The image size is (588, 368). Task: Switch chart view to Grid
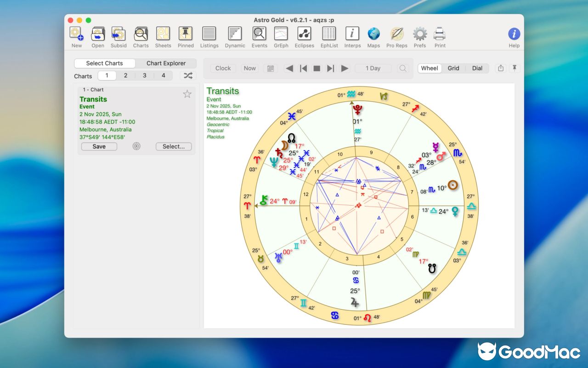(x=453, y=68)
